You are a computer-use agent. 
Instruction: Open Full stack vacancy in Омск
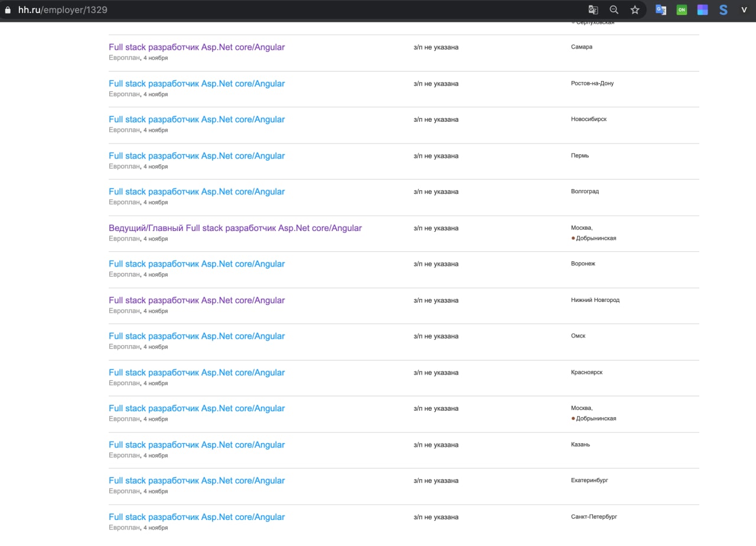pyautogui.click(x=197, y=336)
